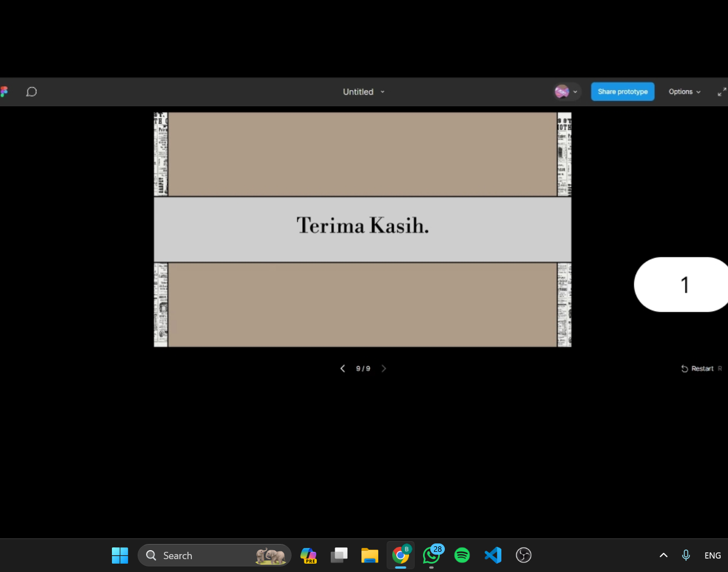The image size is (728, 572).
Task: Open Spotify from the taskbar
Action: 462,555
